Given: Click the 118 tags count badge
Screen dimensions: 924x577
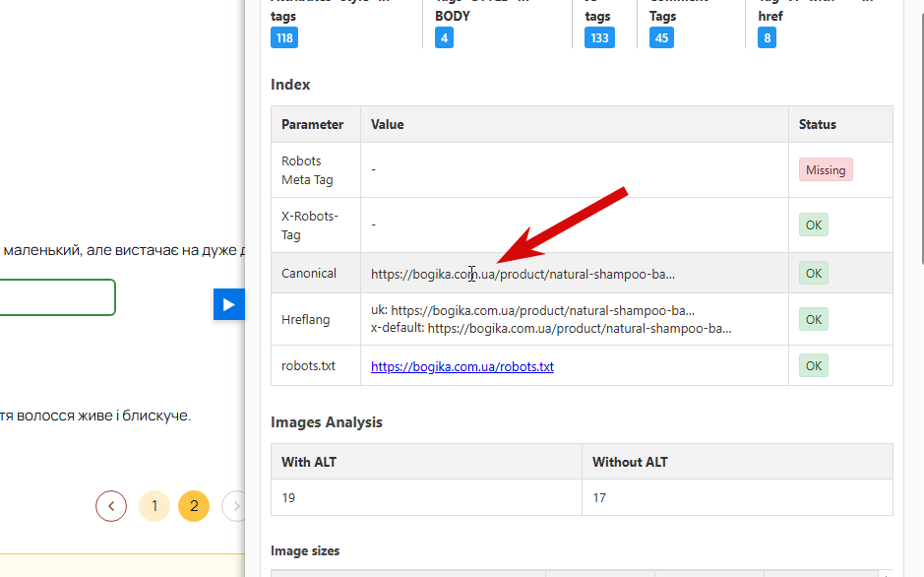Looking at the screenshot, I should click(284, 37).
